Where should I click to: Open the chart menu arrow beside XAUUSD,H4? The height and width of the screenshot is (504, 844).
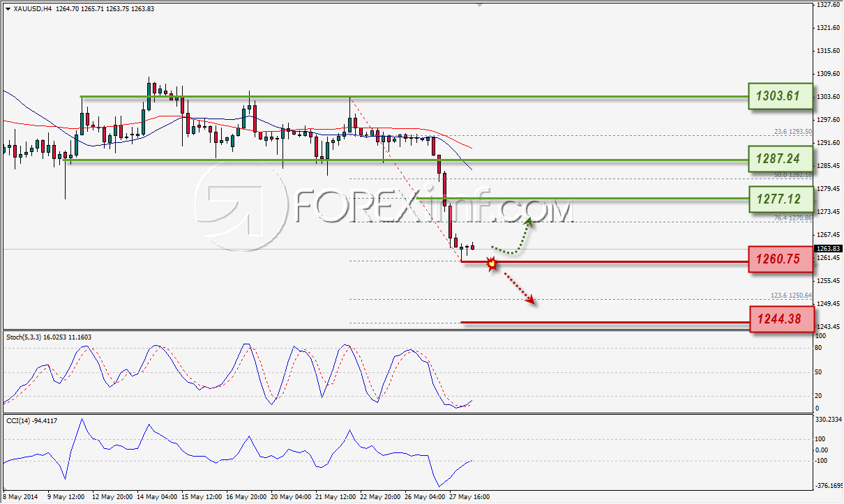[x=7, y=9]
